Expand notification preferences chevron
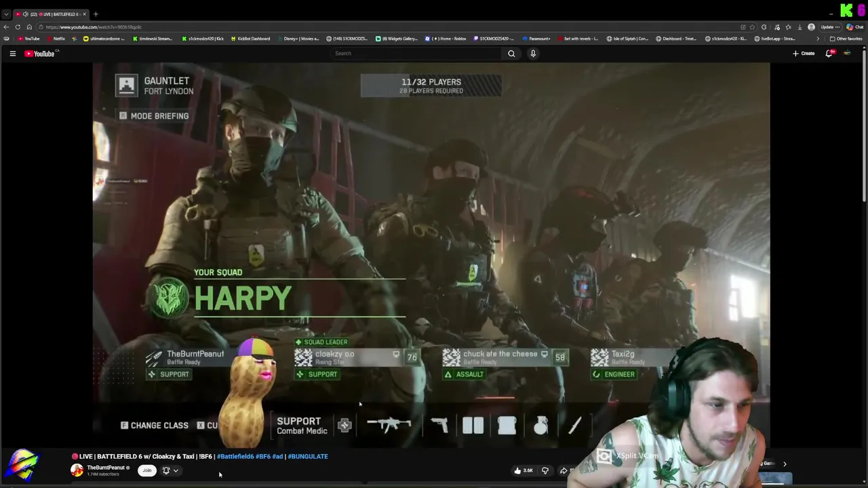868x488 pixels. coord(176,470)
